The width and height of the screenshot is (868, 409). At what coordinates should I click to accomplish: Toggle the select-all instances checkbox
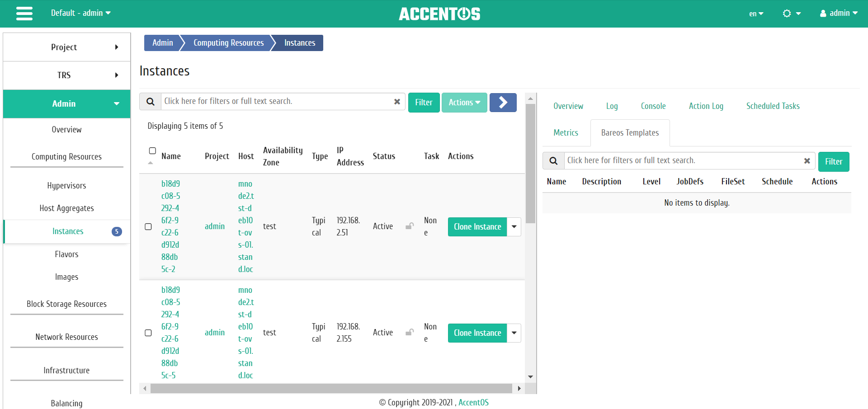point(152,150)
